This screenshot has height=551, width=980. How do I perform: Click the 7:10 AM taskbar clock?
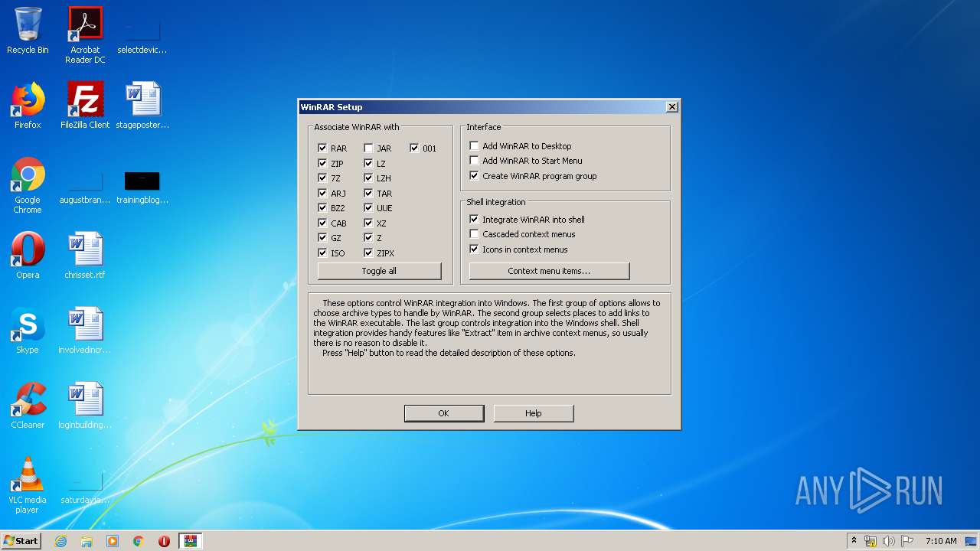(x=941, y=541)
